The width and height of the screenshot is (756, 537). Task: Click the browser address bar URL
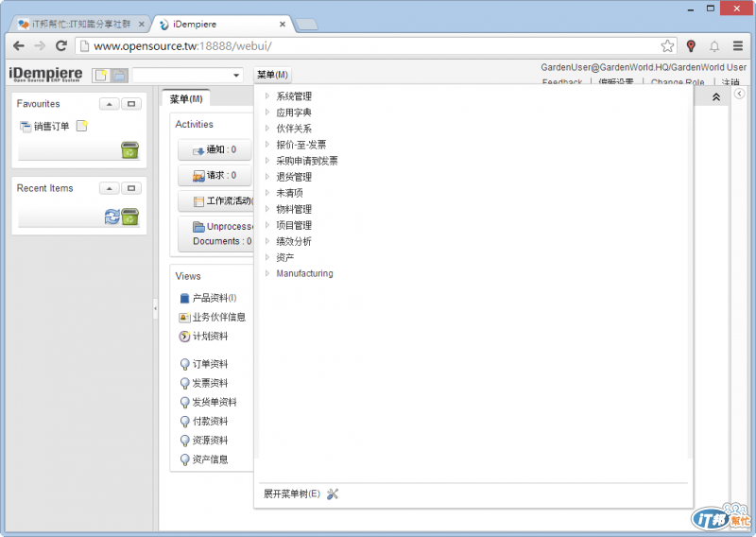click(183, 45)
